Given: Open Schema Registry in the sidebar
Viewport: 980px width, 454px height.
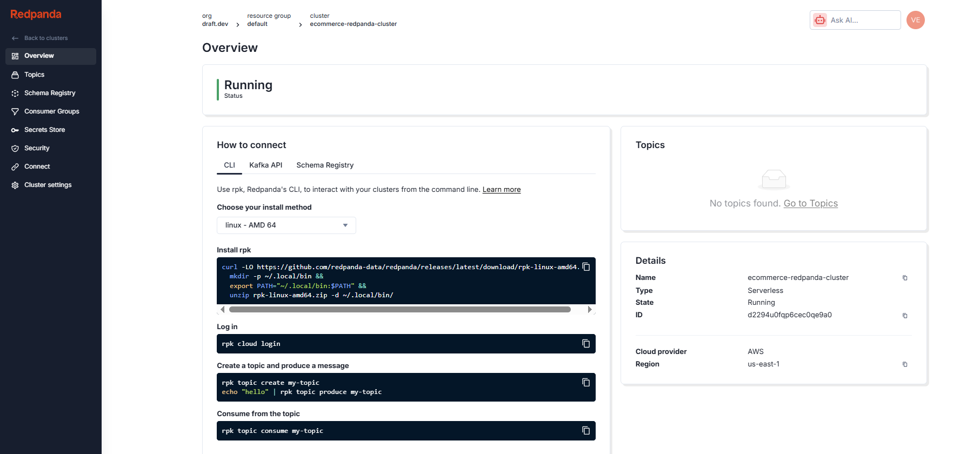Looking at the screenshot, I should click(x=51, y=93).
